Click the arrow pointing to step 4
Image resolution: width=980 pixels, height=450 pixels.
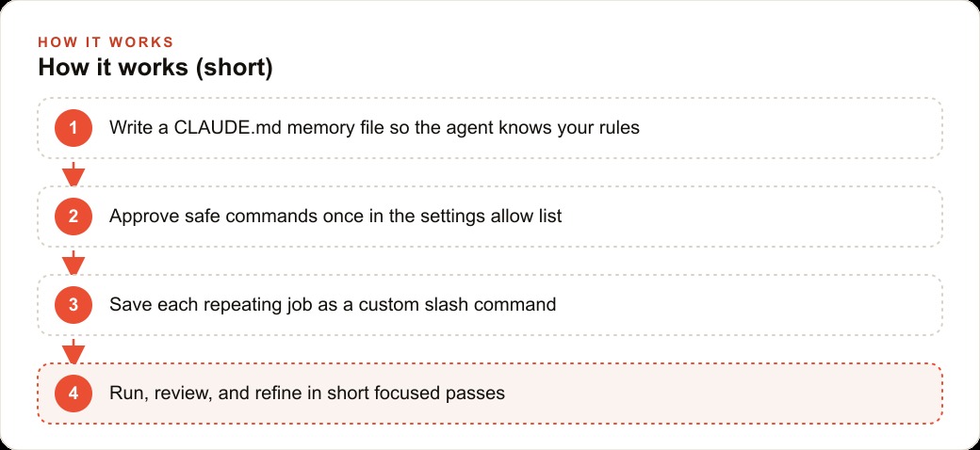pyautogui.click(x=73, y=351)
